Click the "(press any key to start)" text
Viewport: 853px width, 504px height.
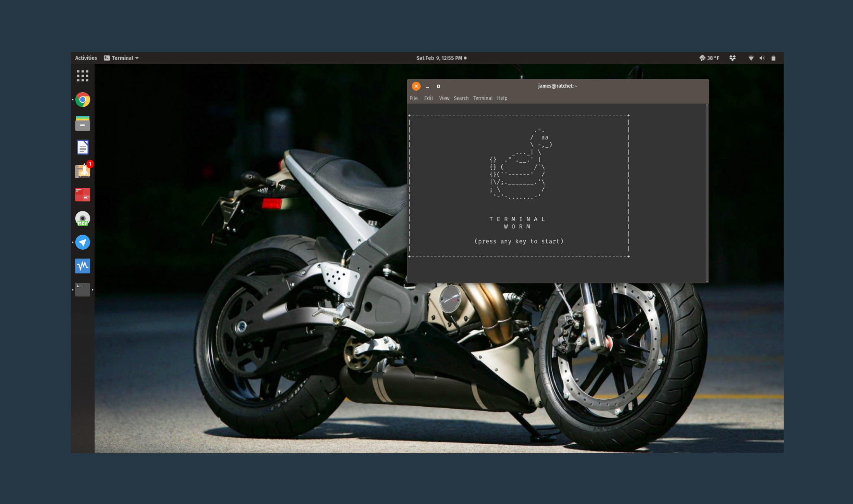[x=519, y=241]
